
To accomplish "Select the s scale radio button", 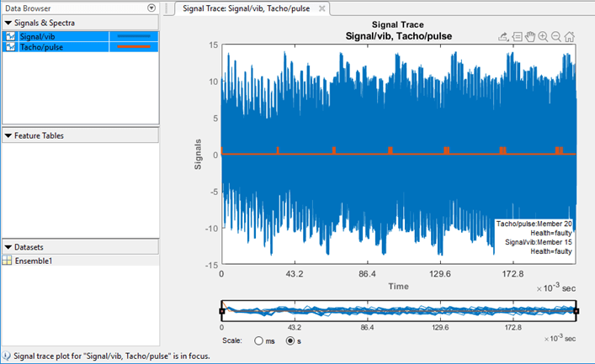I will click(290, 340).
